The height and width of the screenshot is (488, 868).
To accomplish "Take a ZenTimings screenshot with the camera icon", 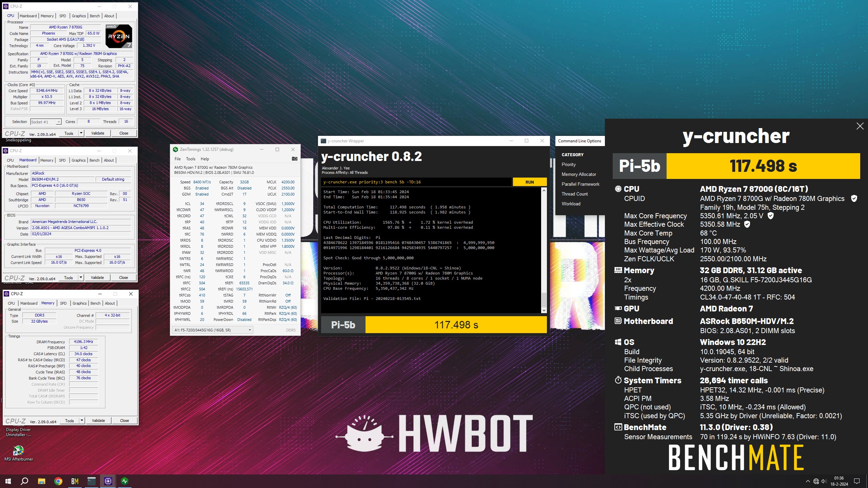I will coord(294,159).
